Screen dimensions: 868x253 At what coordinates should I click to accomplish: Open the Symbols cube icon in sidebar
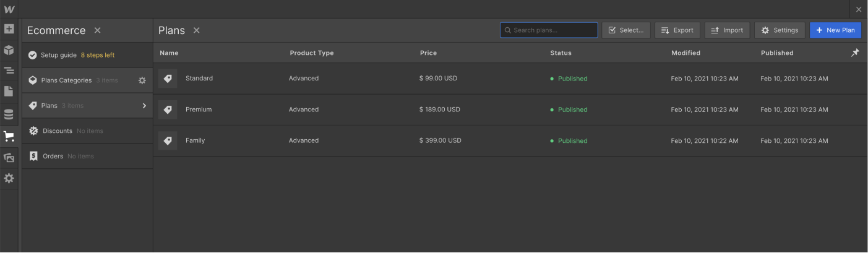pyautogui.click(x=9, y=50)
